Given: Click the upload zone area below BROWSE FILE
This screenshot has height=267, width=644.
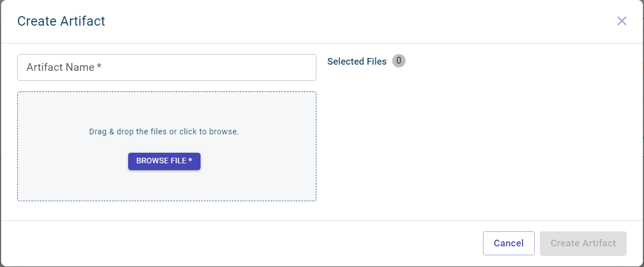Looking at the screenshot, I should pyautogui.click(x=167, y=187).
